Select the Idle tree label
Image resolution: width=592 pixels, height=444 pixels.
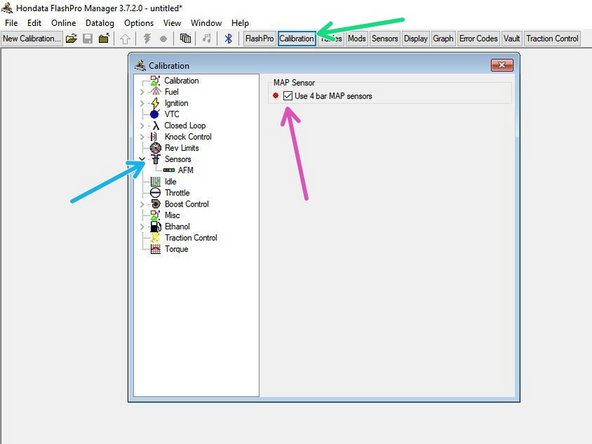170,182
